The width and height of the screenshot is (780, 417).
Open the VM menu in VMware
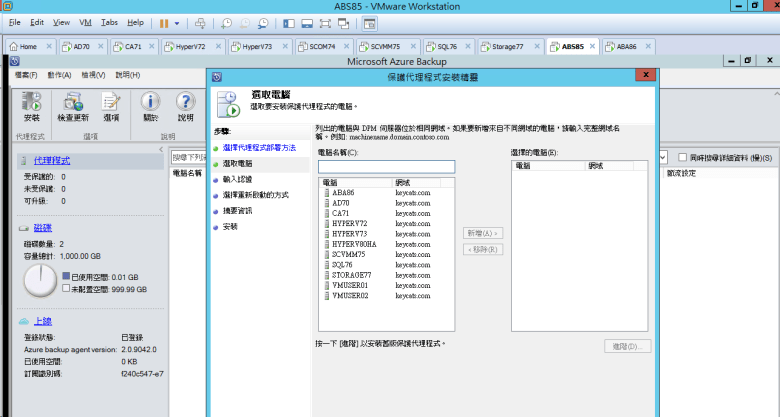pos(85,22)
